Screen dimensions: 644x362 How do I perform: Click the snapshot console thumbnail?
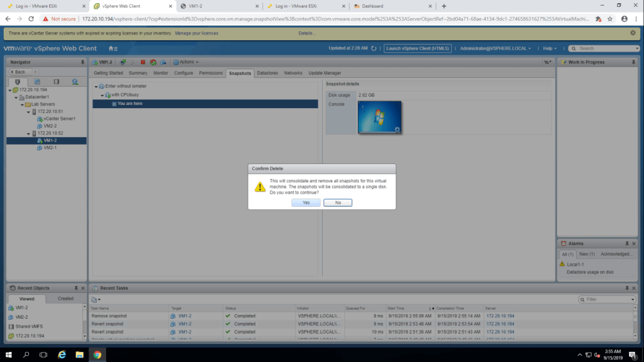[379, 118]
